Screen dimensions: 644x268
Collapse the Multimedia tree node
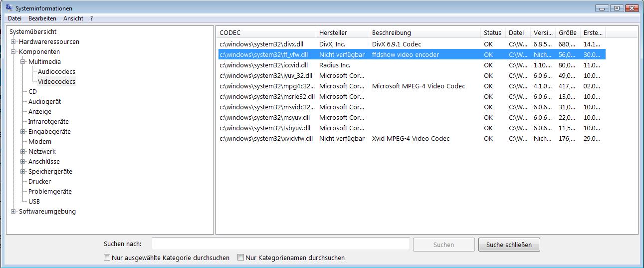[x=23, y=62]
